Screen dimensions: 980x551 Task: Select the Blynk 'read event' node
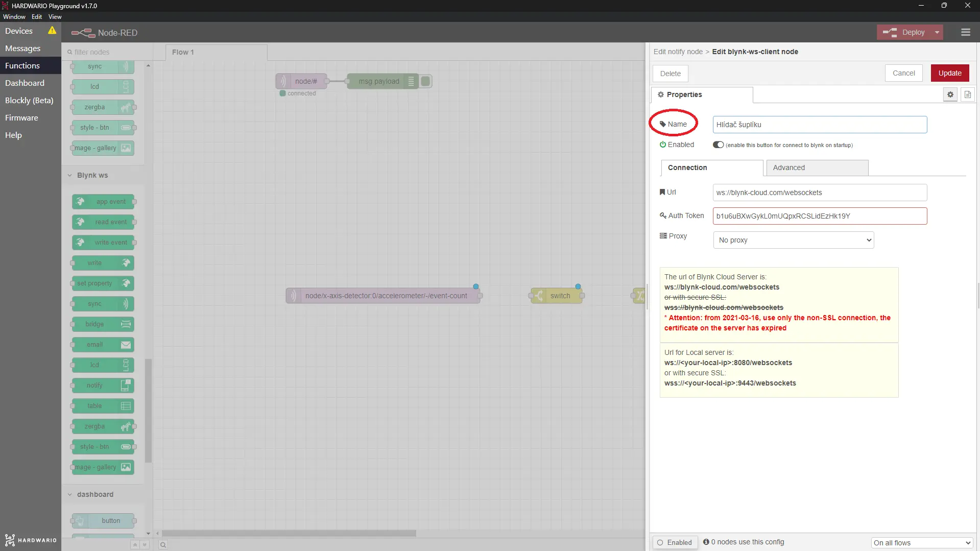(x=103, y=222)
